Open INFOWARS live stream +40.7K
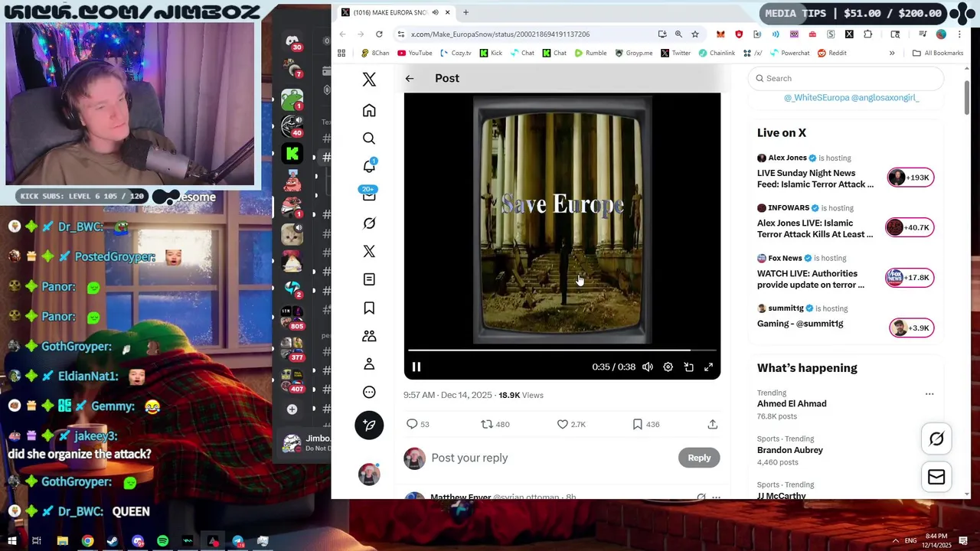The width and height of the screenshot is (980, 551). point(845,222)
